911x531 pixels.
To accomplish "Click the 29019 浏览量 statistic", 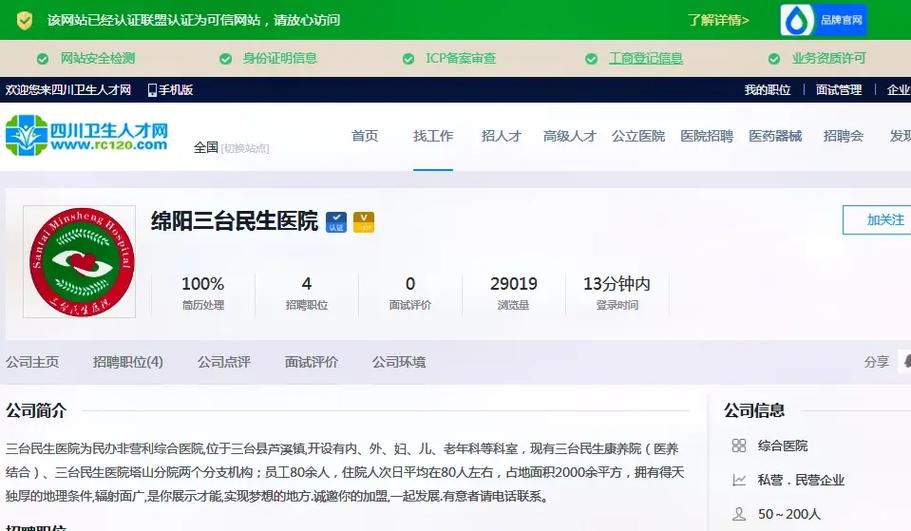I will point(514,293).
